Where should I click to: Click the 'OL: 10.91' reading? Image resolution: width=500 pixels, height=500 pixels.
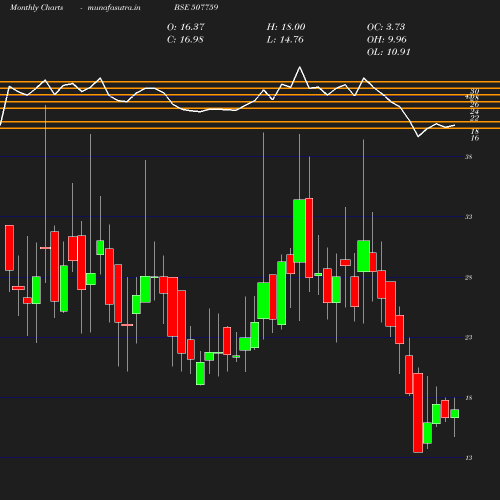(x=388, y=52)
